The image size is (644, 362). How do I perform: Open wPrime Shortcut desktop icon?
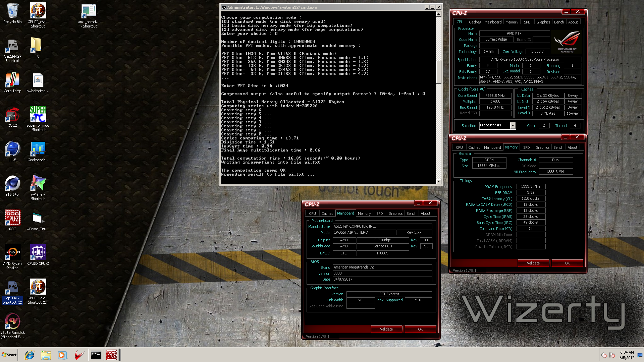coord(38,188)
